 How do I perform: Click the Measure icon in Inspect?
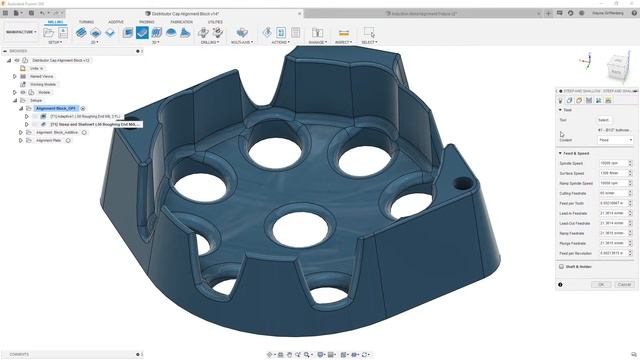(344, 32)
